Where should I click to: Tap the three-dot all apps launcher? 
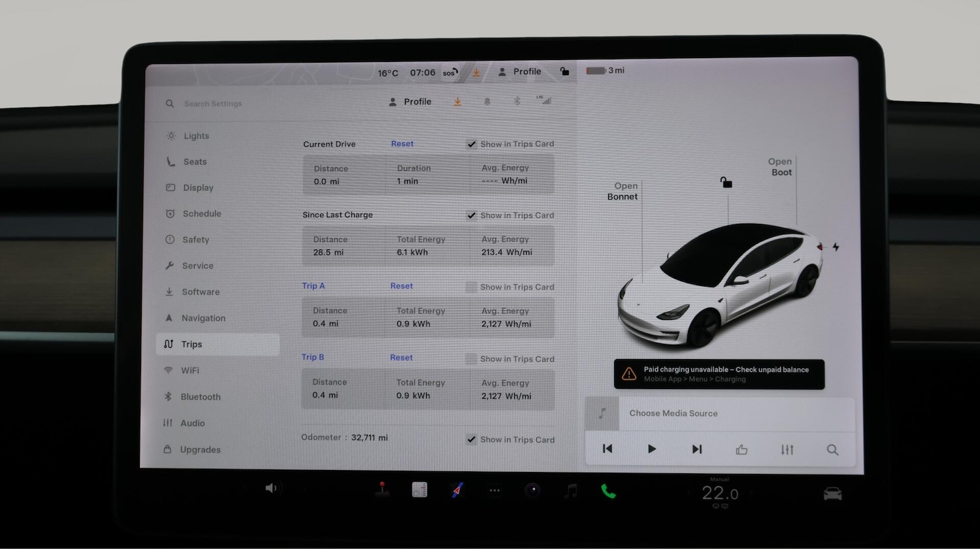(495, 490)
